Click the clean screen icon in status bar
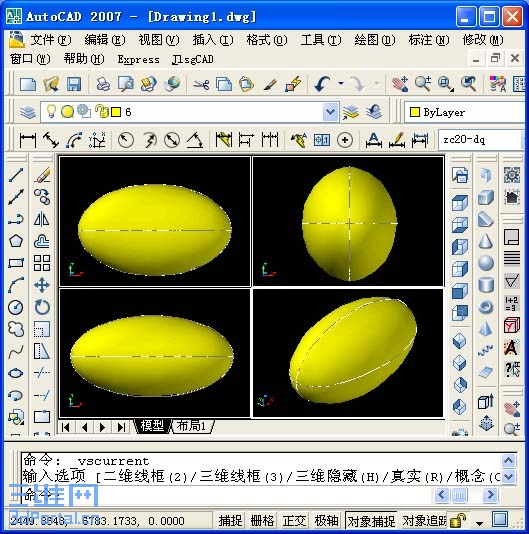This screenshot has width=529, height=534. (x=500, y=519)
